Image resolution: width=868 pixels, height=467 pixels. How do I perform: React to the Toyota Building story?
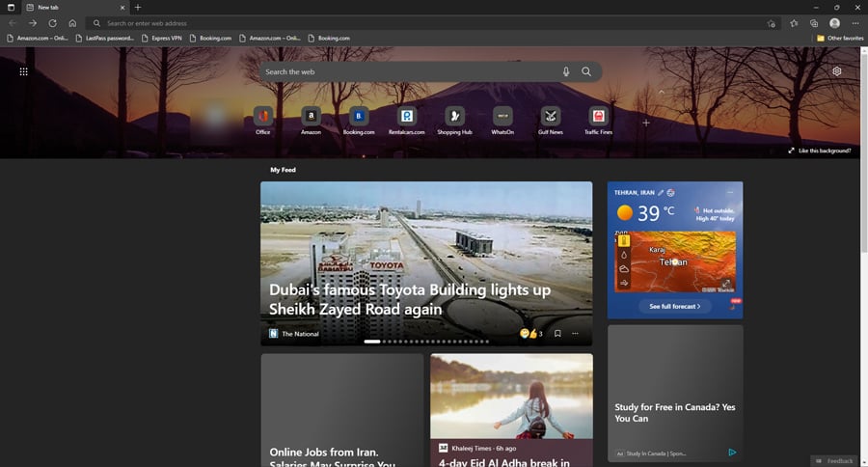coord(530,334)
